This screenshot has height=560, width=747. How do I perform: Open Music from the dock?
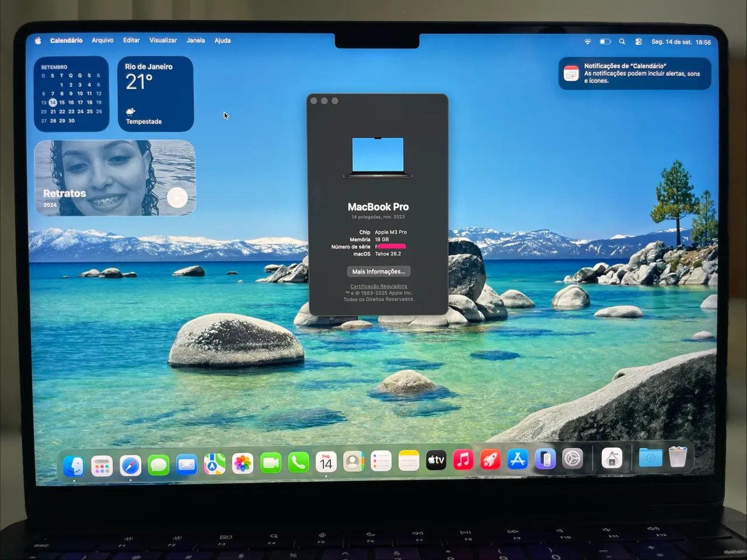point(463,460)
